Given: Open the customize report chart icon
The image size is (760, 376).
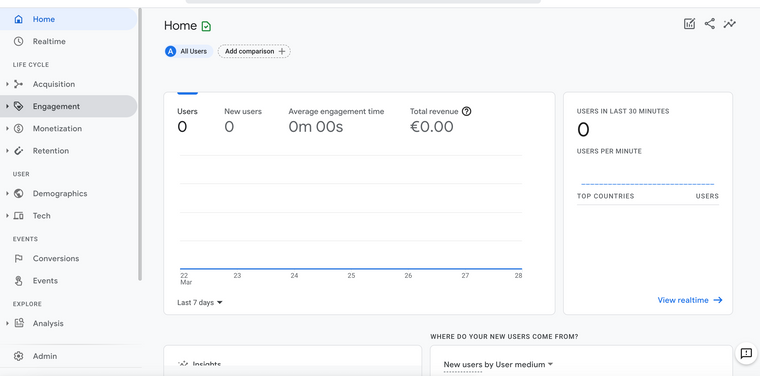Looking at the screenshot, I should coord(689,24).
